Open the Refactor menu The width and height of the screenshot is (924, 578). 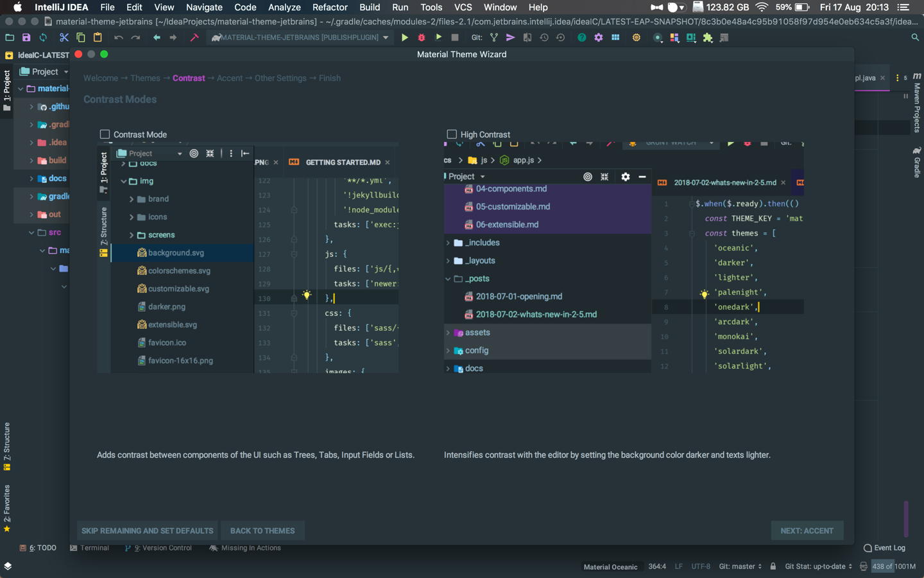(x=330, y=7)
